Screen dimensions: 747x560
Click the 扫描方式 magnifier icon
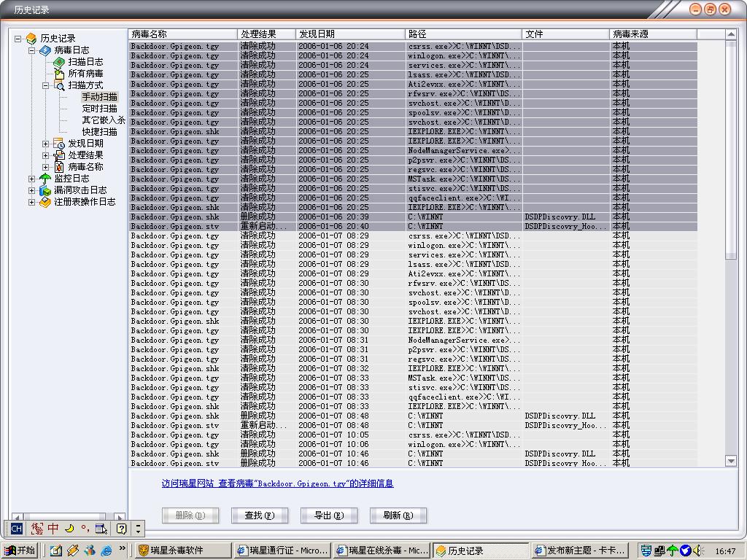(x=59, y=85)
